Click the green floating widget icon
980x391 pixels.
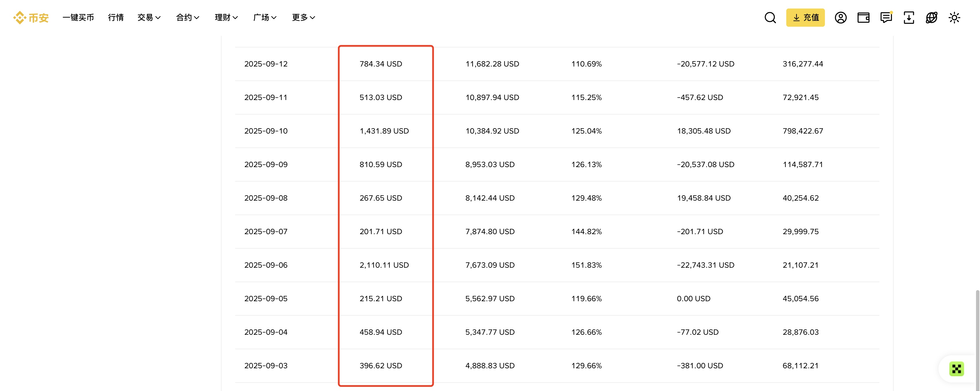(956, 369)
